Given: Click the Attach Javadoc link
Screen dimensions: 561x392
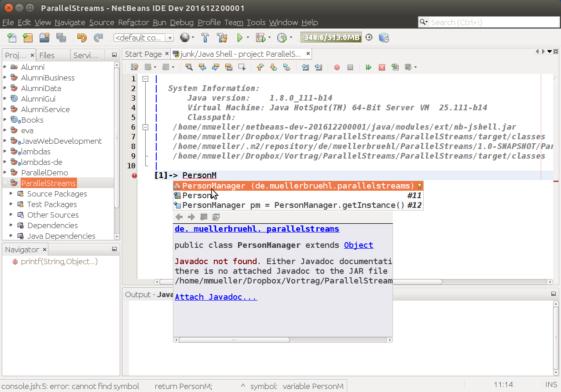Looking at the screenshot, I should point(216,297).
